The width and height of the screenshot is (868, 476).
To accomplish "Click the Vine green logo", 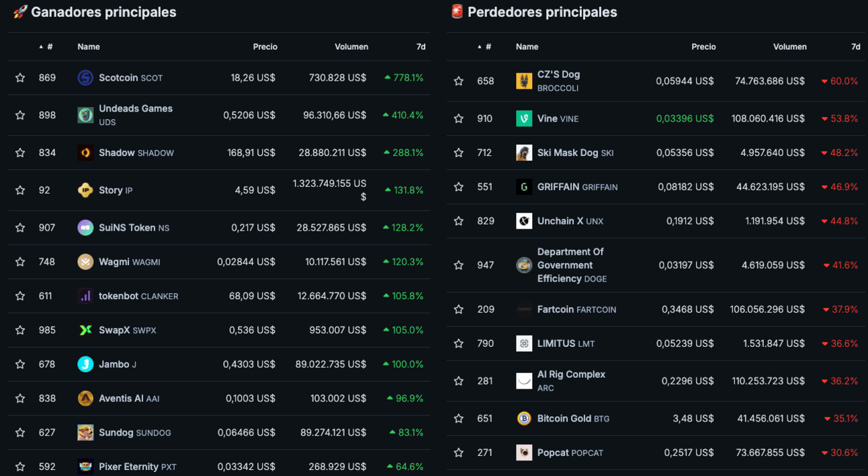I will click(524, 118).
